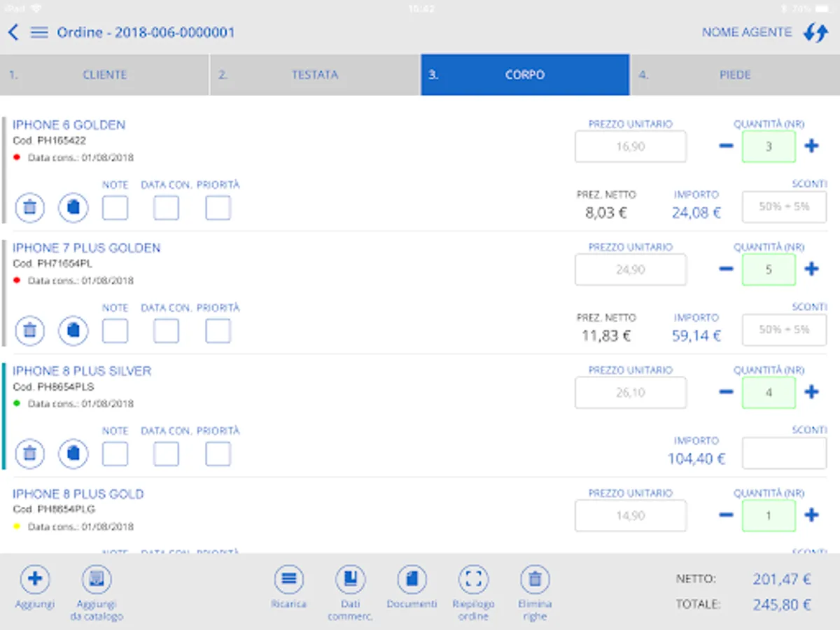840x630 pixels.
Task: Tap the sync arrows icon
Action: [x=815, y=32]
